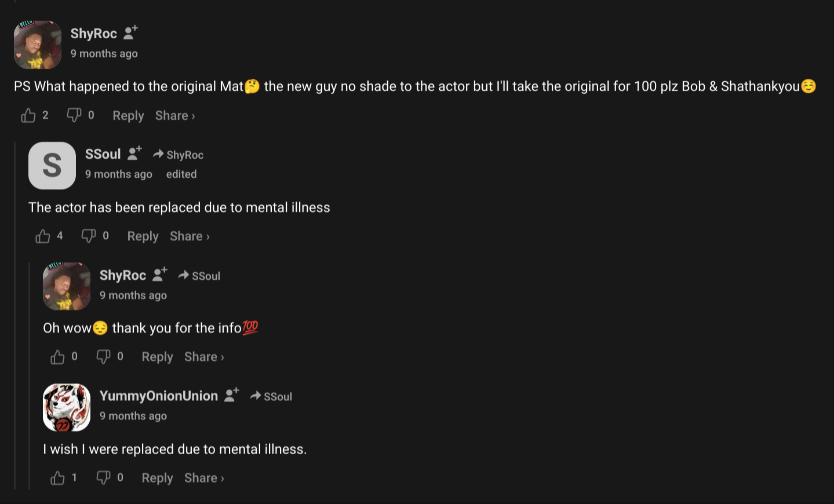834x504 pixels.
Task: Open Share menu on SSoul's reply
Action: [190, 236]
